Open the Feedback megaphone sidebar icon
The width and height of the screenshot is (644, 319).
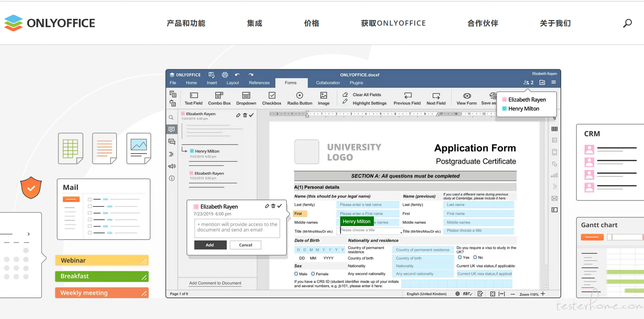click(172, 166)
